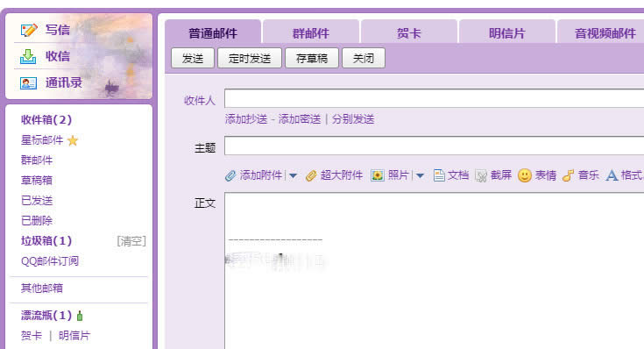This screenshot has width=644, height=349.
Task: Click the 超大附件 orange clip icon
Action: 311,176
